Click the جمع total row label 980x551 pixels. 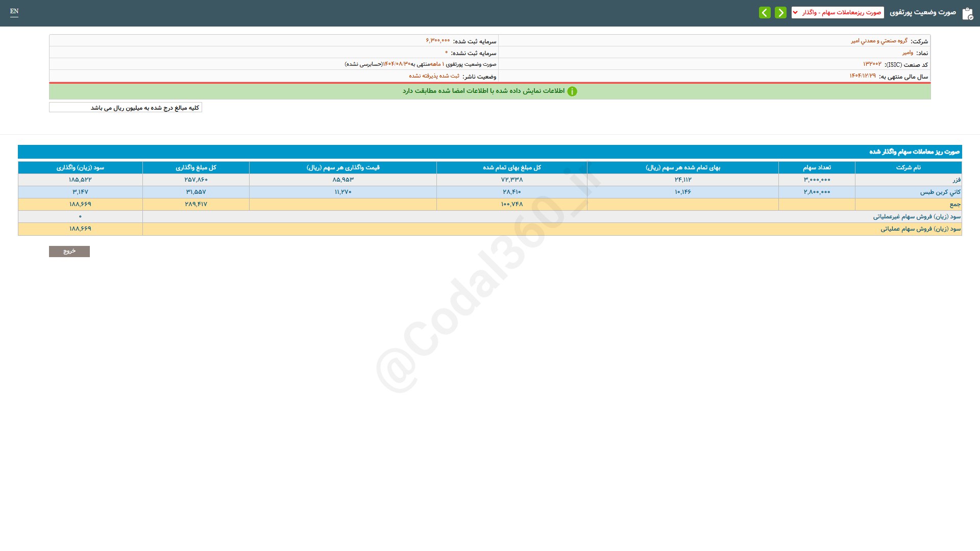pyautogui.click(x=954, y=204)
